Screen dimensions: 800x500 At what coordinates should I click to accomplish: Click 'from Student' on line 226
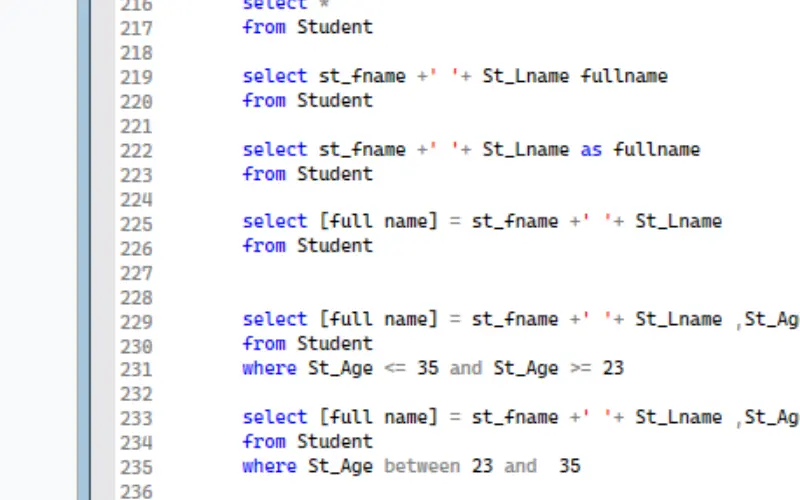(308, 245)
